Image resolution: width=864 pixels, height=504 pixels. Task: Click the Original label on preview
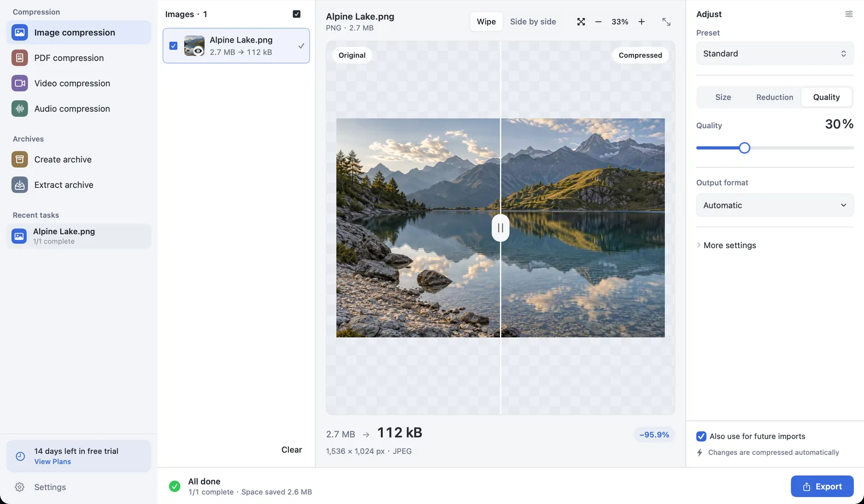(x=352, y=55)
